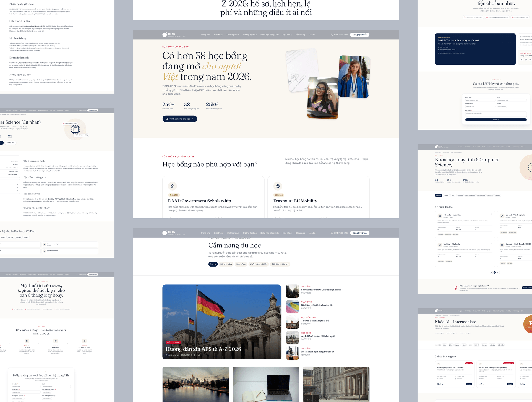The image size is (532, 402).
Task: Open the thumbnail beside 'Apply DAAD Master: 8 lỗi chết người'
Action: click(x=292, y=338)
